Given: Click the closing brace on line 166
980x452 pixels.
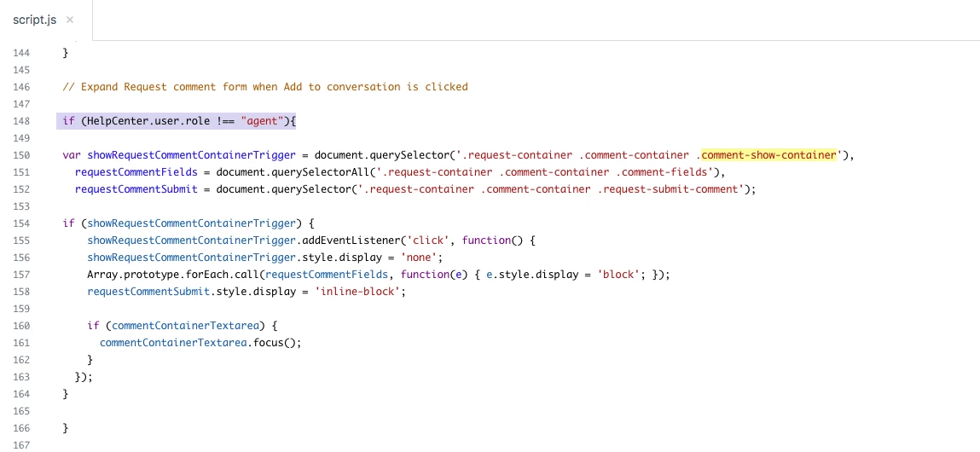Looking at the screenshot, I should [x=65, y=428].
